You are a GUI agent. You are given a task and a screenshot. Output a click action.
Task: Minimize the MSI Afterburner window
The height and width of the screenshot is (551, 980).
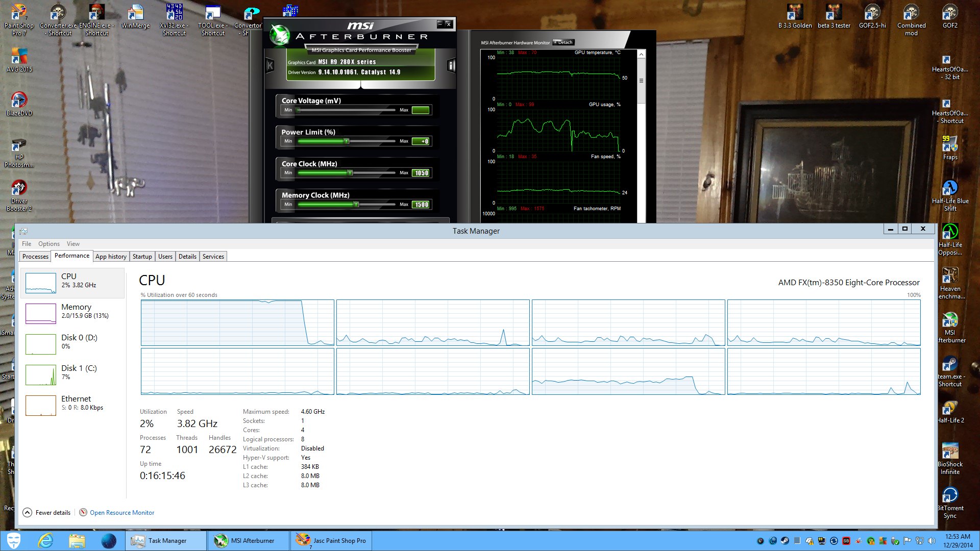(x=440, y=24)
